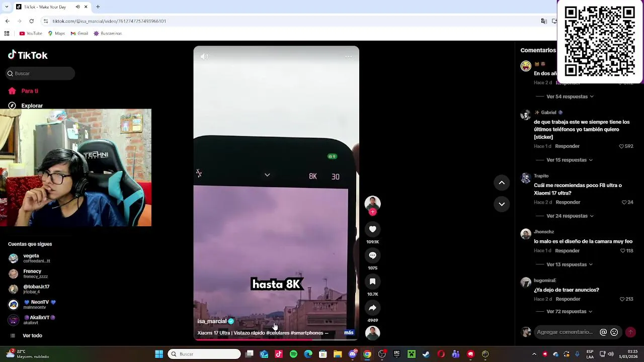Seek the video using the progress bar
644x362 pixels.
point(276,339)
